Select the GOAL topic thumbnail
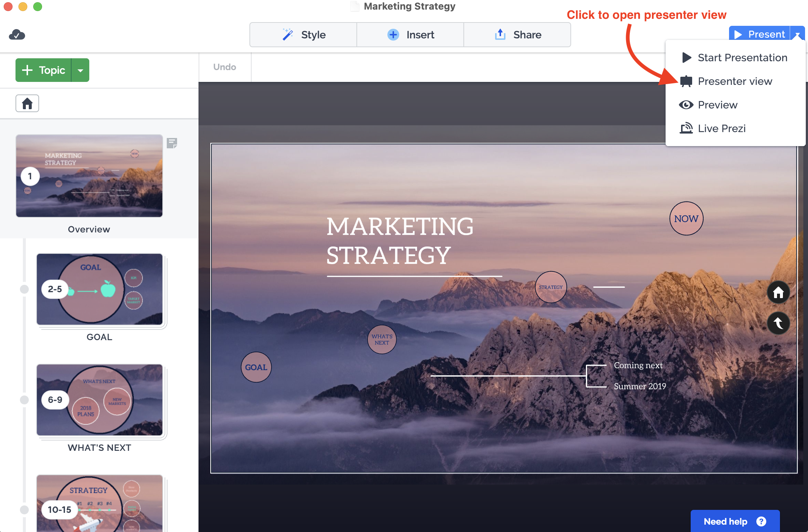Viewport: 808px width, 532px height. click(x=100, y=289)
